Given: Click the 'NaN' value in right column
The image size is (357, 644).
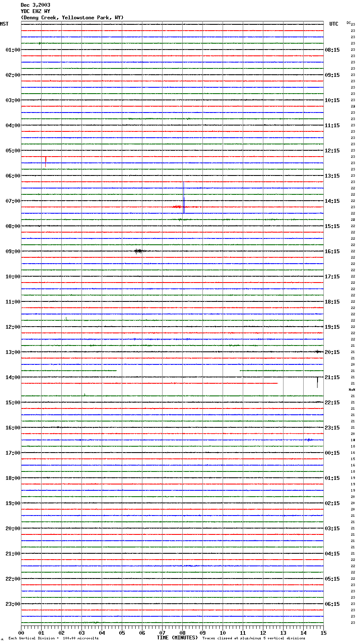Looking at the screenshot, I should pos(352,390).
